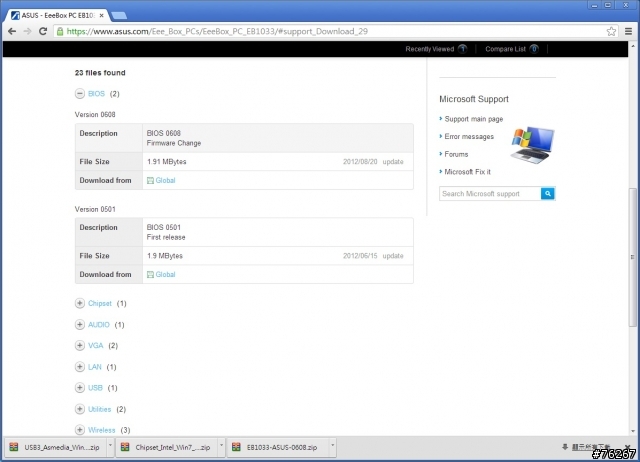Expand the Utilities section
The width and height of the screenshot is (640, 462).
point(80,409)
